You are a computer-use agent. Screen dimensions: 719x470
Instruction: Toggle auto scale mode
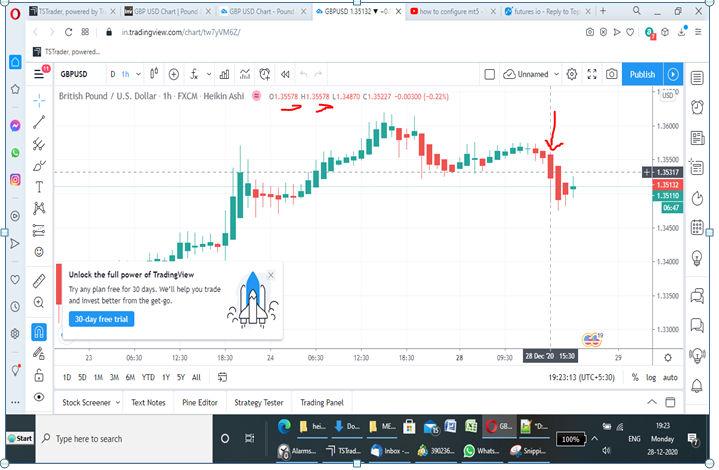[670, 377]
